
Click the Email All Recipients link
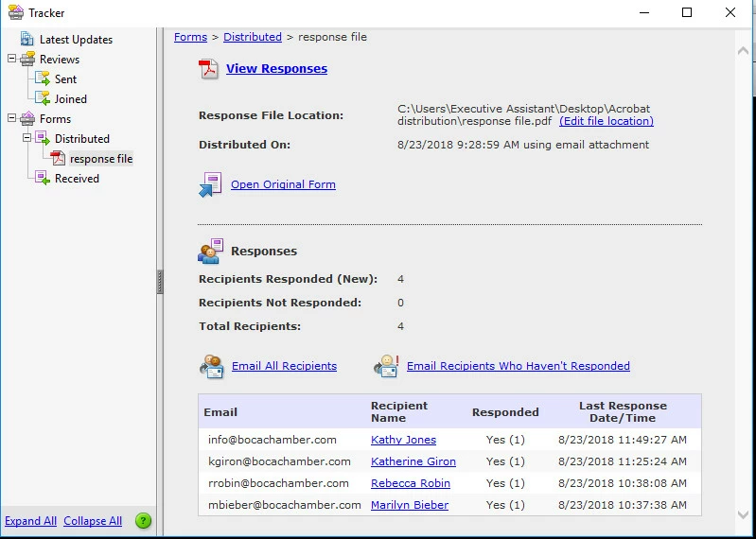tap(284, 366)
